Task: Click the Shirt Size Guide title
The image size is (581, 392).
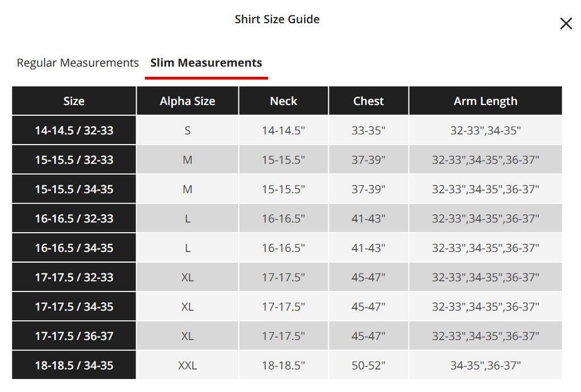Action: click(277, 19)
